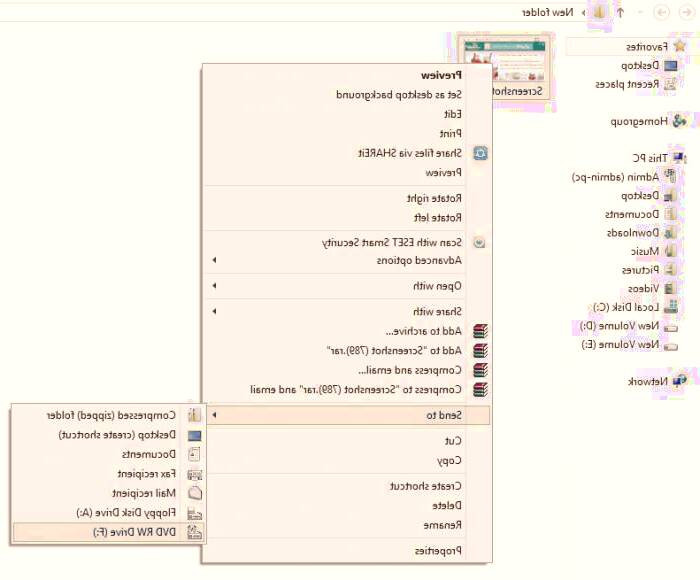Image resolution: width=700 pixels, height=580 pixels.
Task: Expand the Advanced options submenu
Action: 213,261
